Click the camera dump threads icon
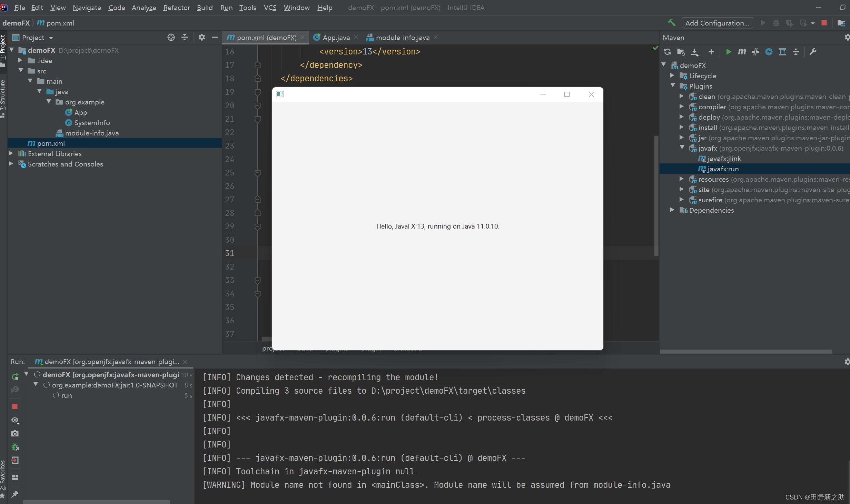Image resolution: width=850 pixels, height=504 pixels. pos(15,433)
